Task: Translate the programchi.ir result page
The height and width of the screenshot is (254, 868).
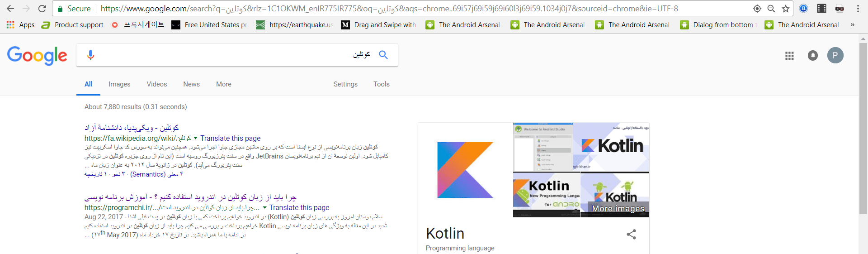Action: tap(299, 207)
